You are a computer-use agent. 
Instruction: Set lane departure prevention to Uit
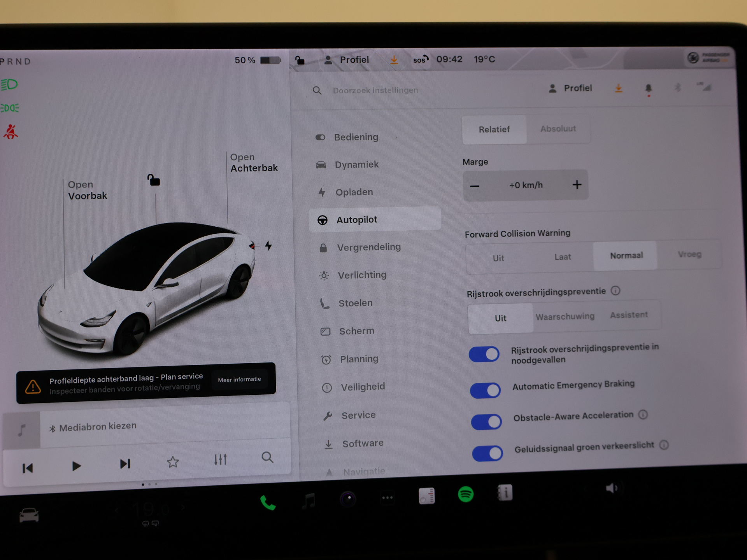pyautogui.click(x=501, y=318)
